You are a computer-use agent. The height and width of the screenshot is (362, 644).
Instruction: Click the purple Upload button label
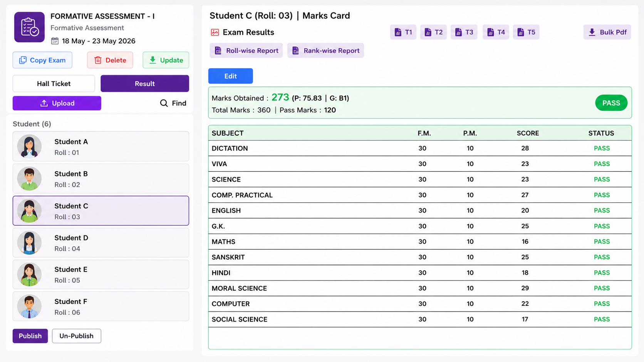(63, 103)
